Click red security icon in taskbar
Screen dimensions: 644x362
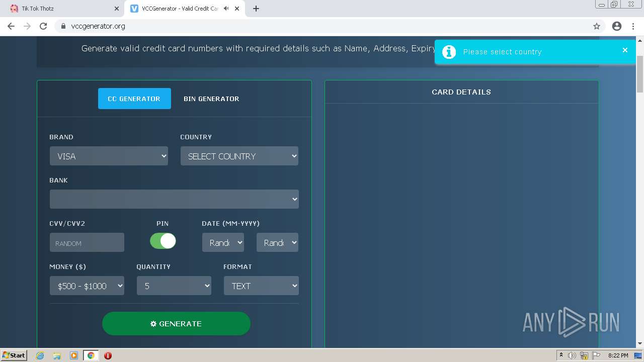pos(108,355)
